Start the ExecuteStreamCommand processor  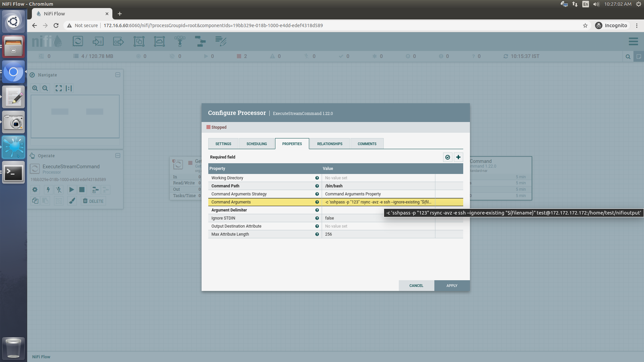71,190
